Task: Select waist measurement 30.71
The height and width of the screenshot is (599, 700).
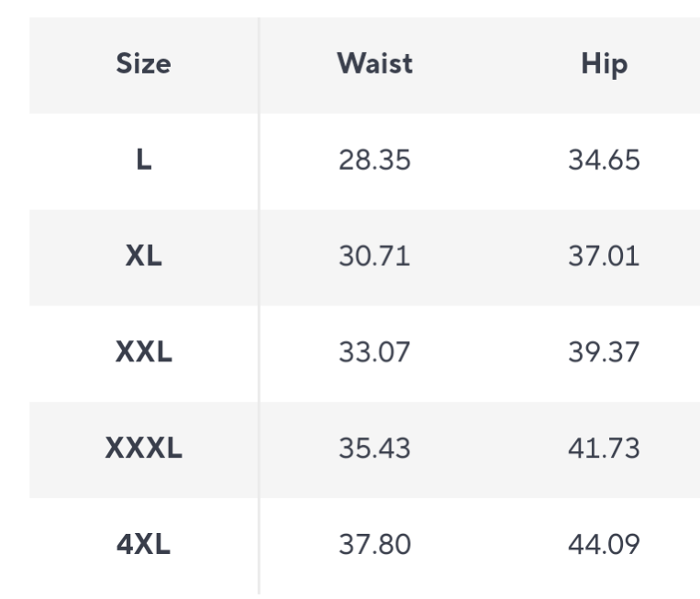Action: pos(374,257)
